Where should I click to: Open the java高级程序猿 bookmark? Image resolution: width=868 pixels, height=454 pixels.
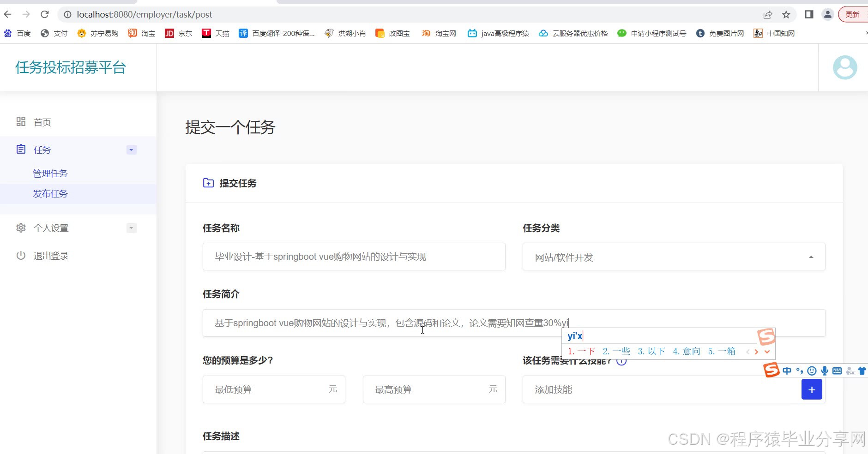(498, 33)
